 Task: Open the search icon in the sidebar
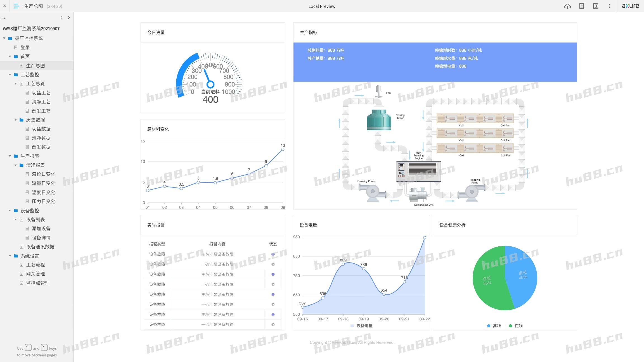point(3,17)
